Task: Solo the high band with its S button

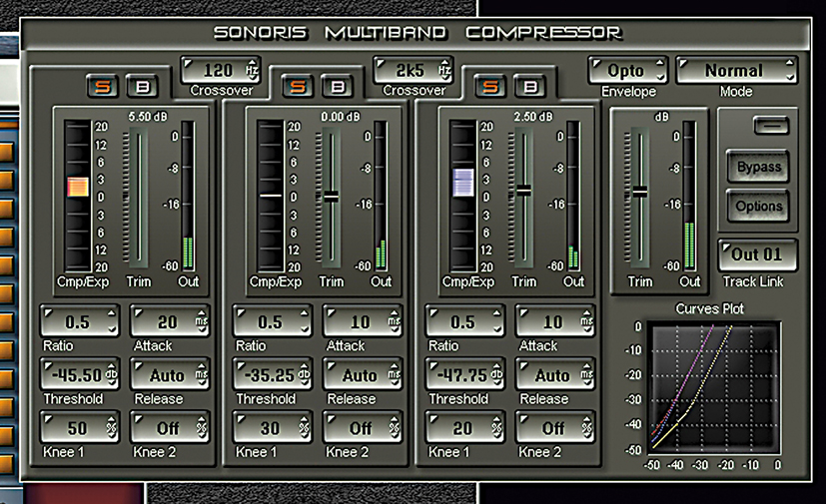Action: [x=490, y=87]
